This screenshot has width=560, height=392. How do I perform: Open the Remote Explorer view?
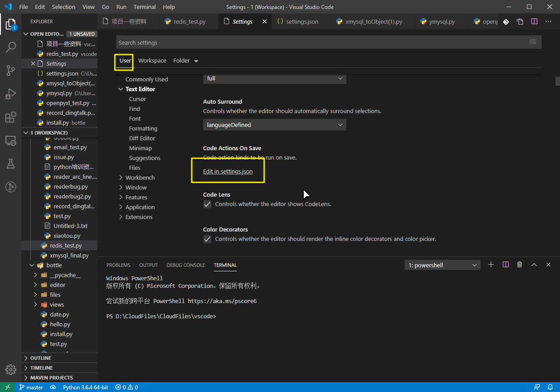pyautogui.click(x=11, y=140)
